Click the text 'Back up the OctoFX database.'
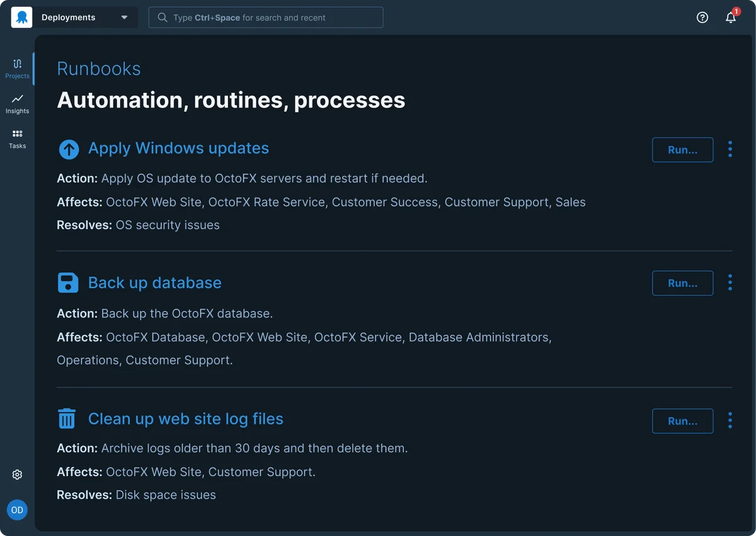The image size is (756, 536). pyautogui.click(x=187, y=313)
